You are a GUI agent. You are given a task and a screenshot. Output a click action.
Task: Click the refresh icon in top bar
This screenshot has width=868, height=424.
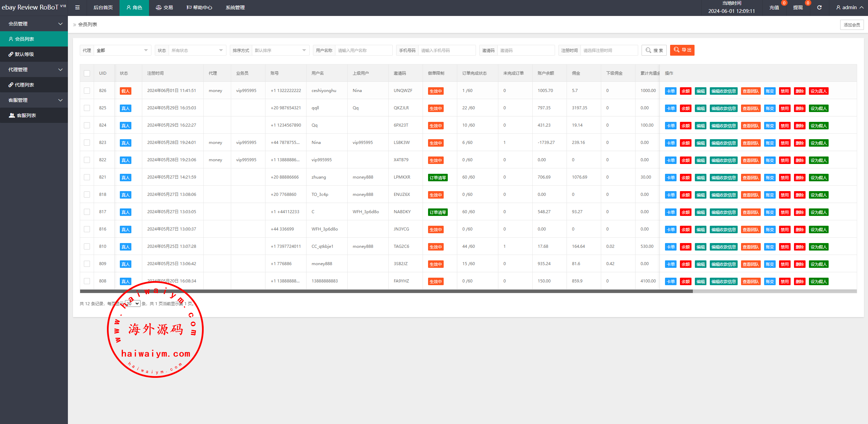pos(819,7)
